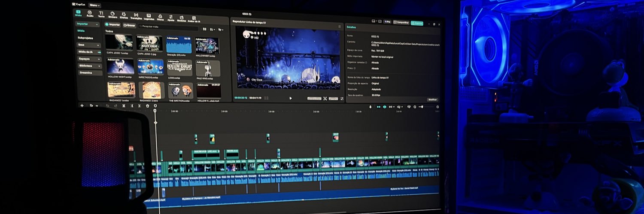Click the Pesquisar mídia search field
The width and height of the screenshot is (644, 214).
coord(169,27)
